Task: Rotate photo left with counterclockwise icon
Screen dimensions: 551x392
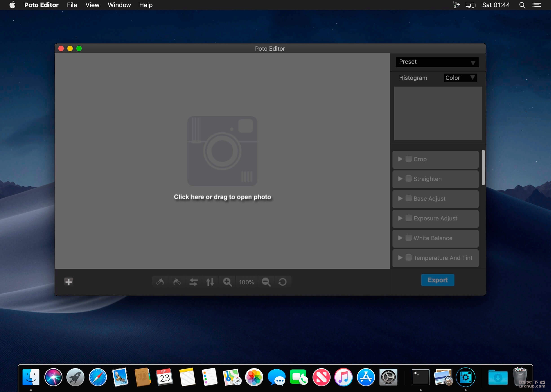Action: pyautogui.click(x=160, y=282)
